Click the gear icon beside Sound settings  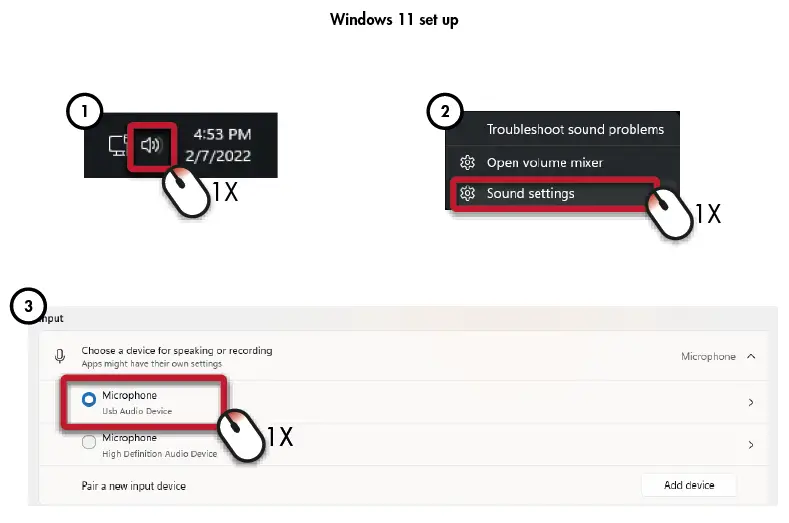(466, 193)
